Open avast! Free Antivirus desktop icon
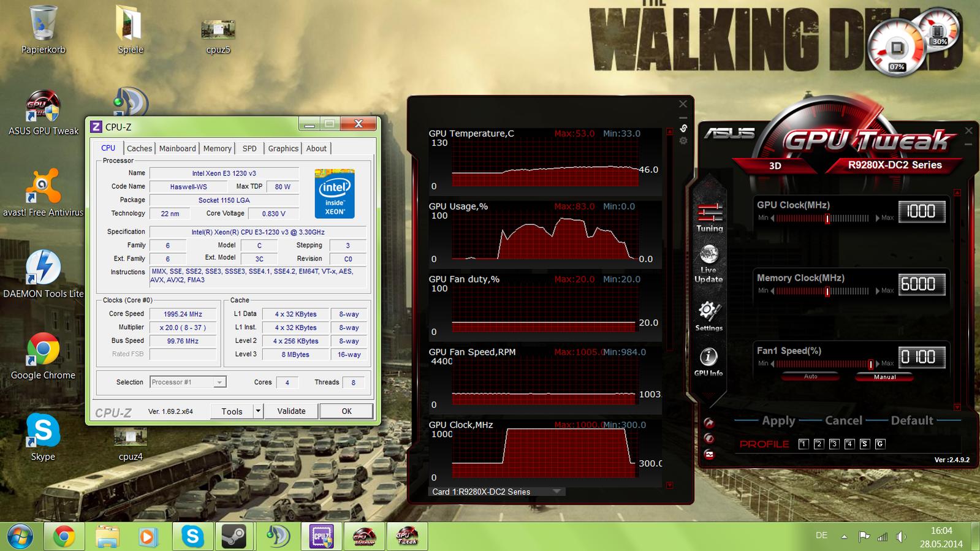Image resolution: width=980 pixels, height=551 pixels. coord(43,192)
